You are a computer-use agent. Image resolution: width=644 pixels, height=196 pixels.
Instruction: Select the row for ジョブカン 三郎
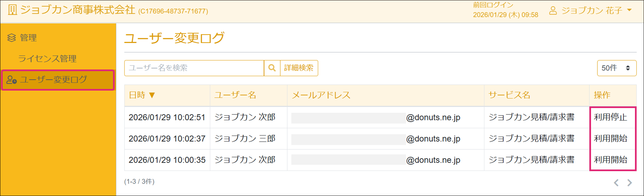coord(245,139)
